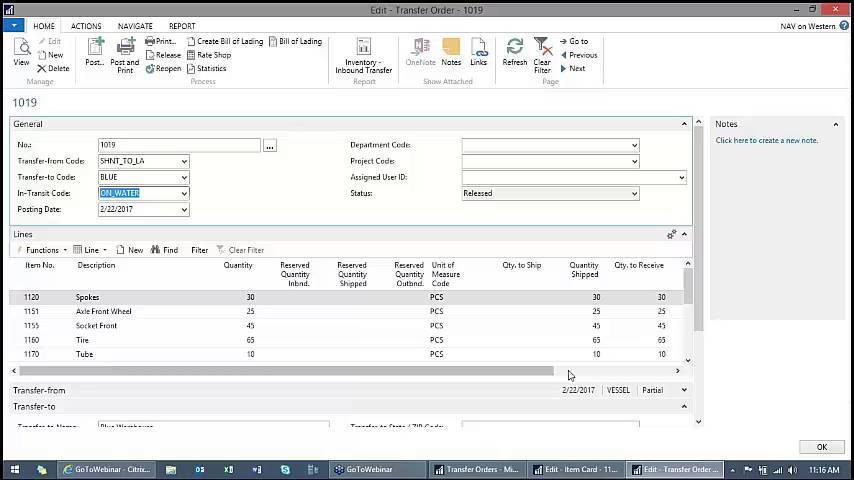Collapse the Transfer-to section
Screen dimensions: 854x480
[x=684, y=406]
